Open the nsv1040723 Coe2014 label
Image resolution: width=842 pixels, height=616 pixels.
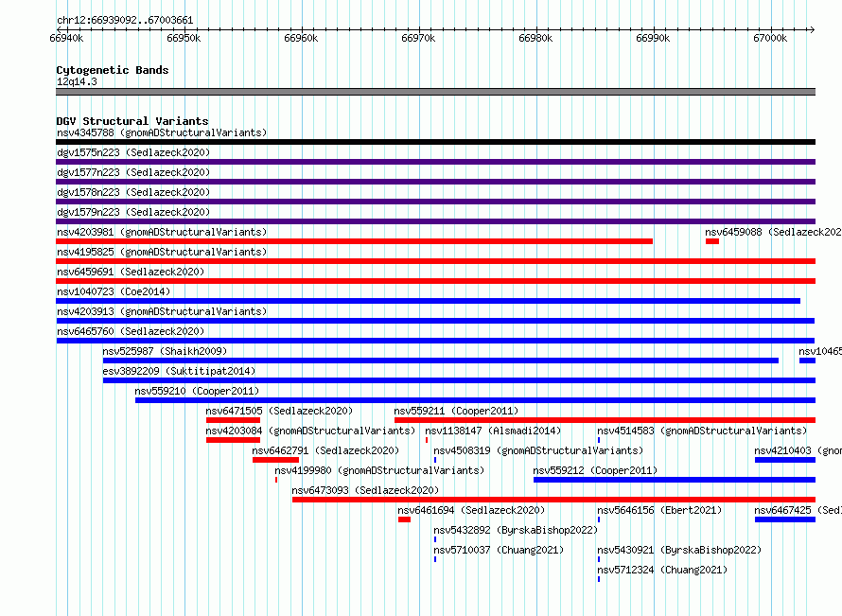[114, 291]
